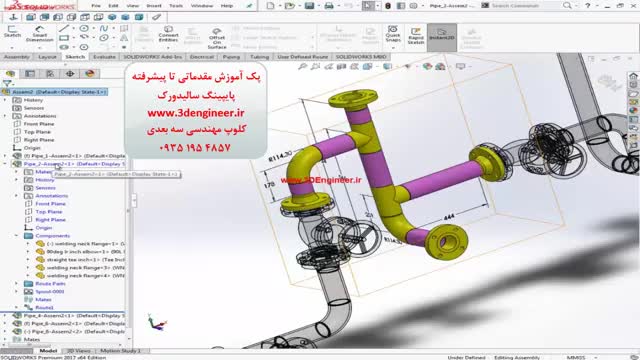This screenshot has width=640, height=360.
Task: Select the Line sketch tool
Action: [x=64, y=29]
